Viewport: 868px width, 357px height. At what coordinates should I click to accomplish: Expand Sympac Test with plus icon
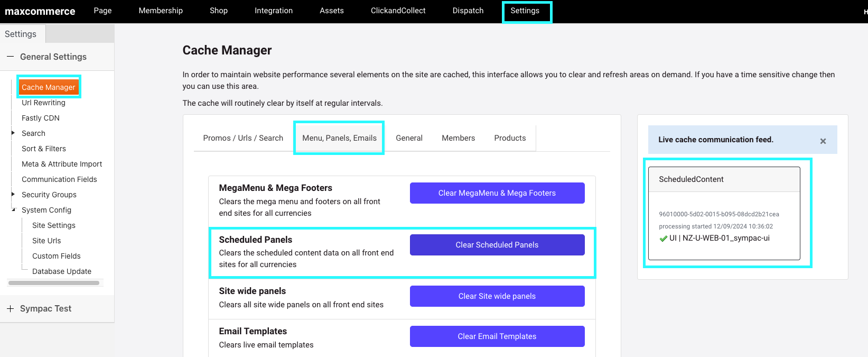(10, 308)
